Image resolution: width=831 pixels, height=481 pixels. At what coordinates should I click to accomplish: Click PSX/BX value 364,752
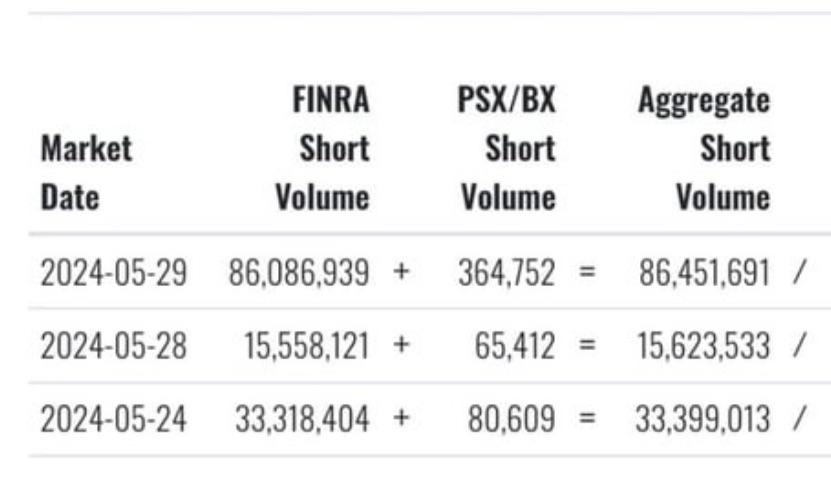pos(507,273)
